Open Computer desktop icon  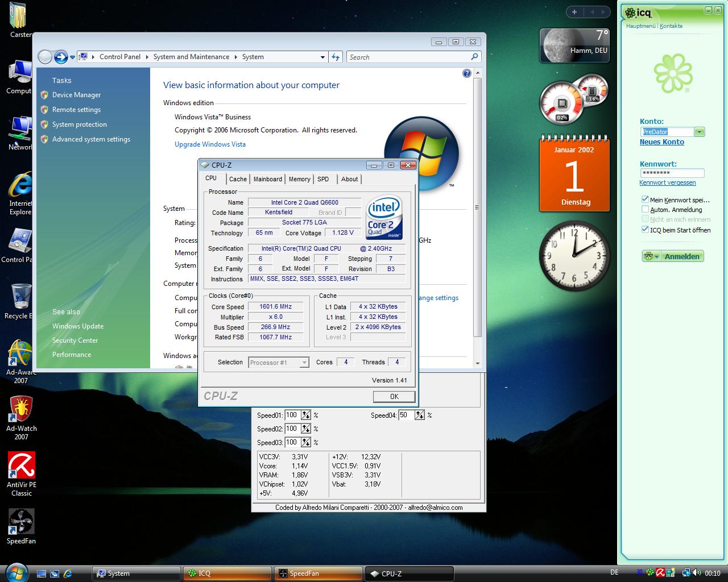[20, 77]
